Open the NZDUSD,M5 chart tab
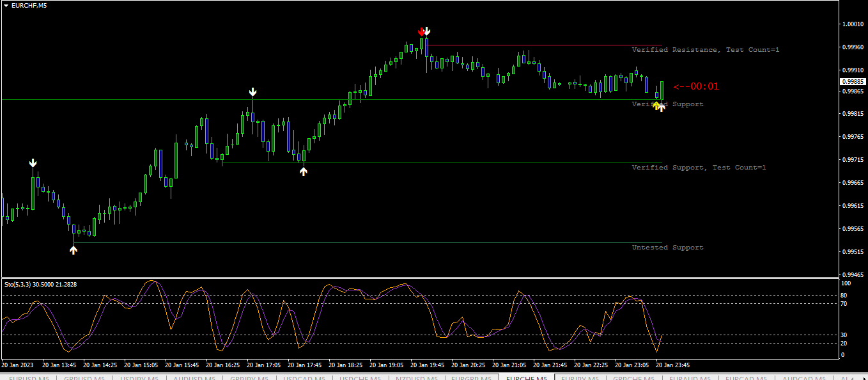Viewport: 868px width, 380px height. point(416,379)
